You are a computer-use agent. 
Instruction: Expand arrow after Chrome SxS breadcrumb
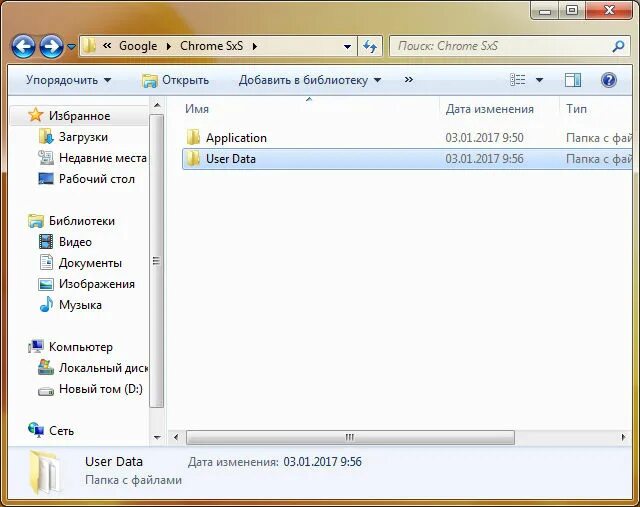point(255,46)
